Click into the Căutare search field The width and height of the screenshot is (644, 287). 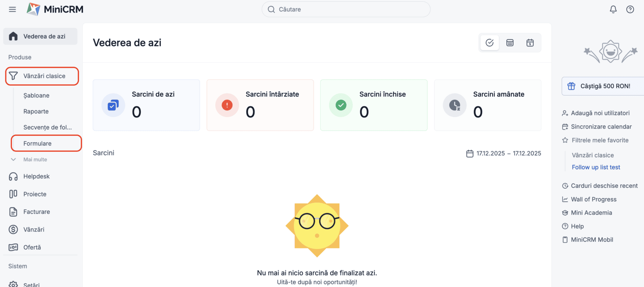[x=346, y=9]
